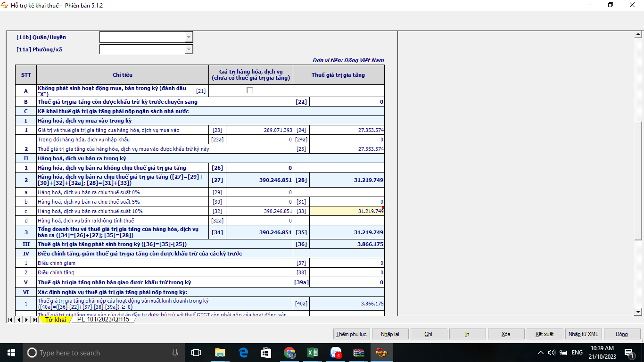644x362 pixels.
Task: Open the WinRAR icon in the taskbar
Action: 359,353
